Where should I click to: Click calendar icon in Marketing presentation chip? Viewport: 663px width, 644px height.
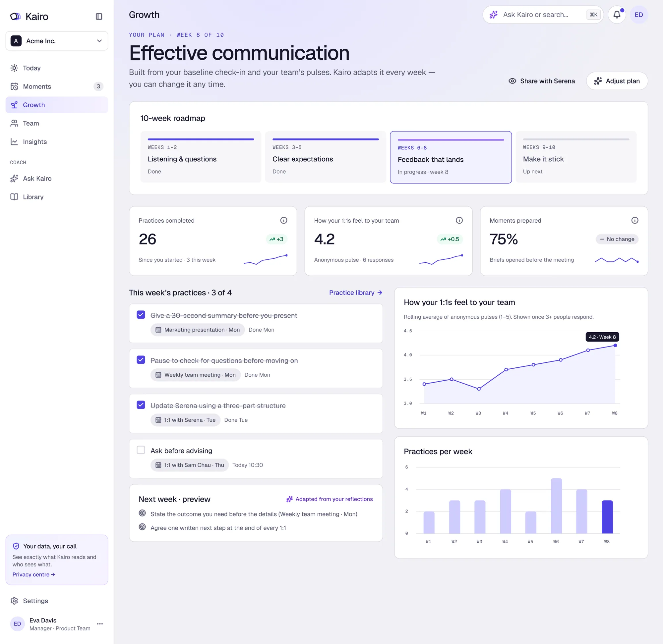point(158,330)
